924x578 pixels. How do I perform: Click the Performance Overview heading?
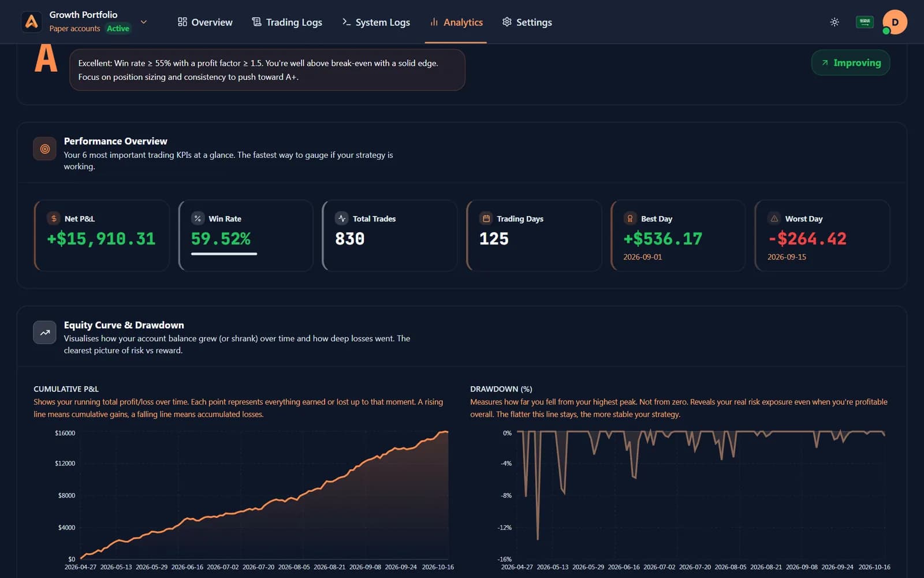point(115,141)
